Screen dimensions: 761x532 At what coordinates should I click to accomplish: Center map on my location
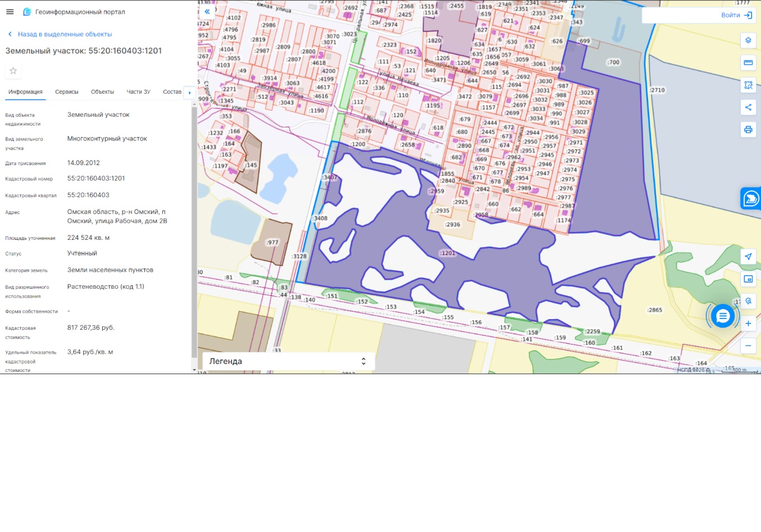tap(748, 257)
